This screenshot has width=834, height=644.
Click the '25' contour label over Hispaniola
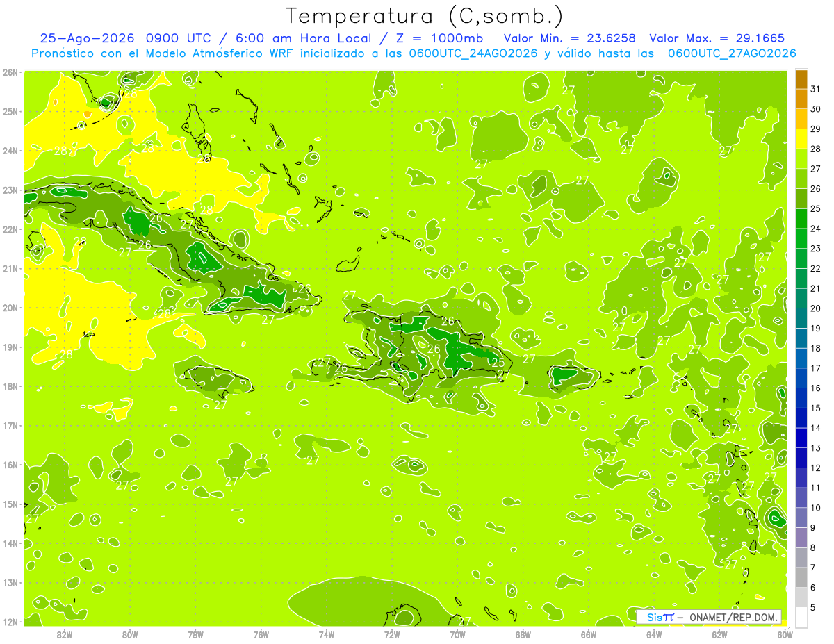pyautogui.click(x=498, y=362)
